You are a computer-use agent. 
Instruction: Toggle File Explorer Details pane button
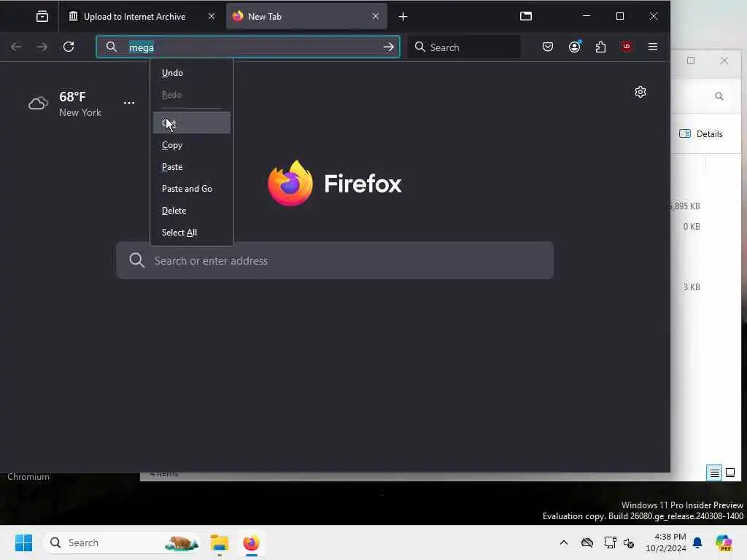point(701,134)
